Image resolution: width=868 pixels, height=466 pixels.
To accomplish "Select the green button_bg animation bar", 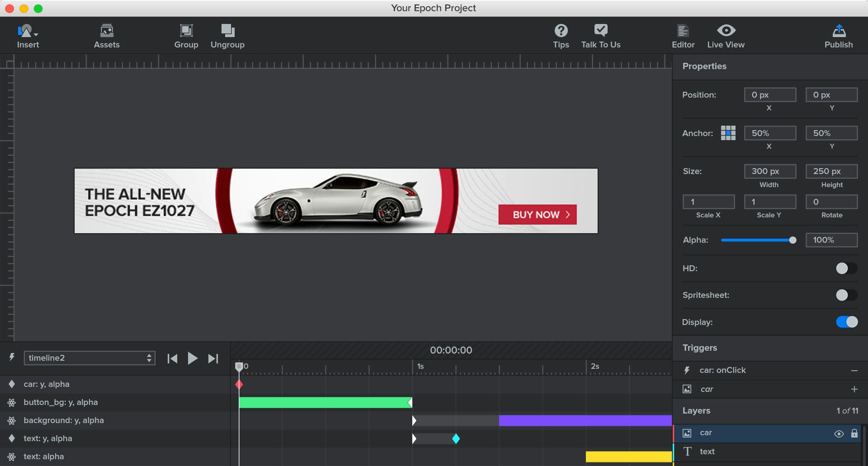I will click(325, 402).
